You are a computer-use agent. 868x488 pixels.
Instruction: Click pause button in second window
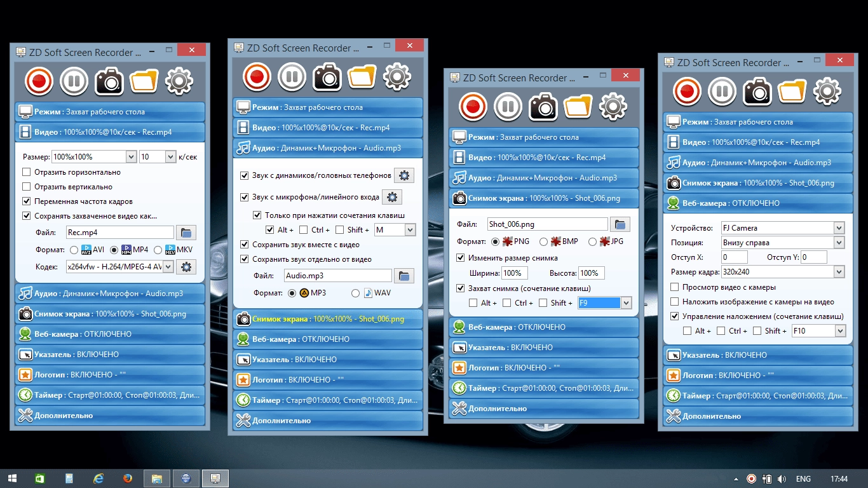[292, 76]
